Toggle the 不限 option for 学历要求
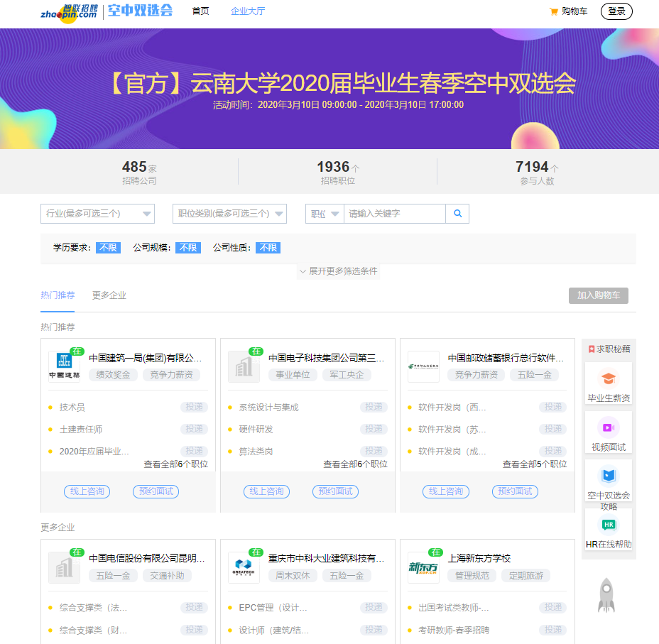The width and height of the screenshot is (659, 644). click(108, 248)
